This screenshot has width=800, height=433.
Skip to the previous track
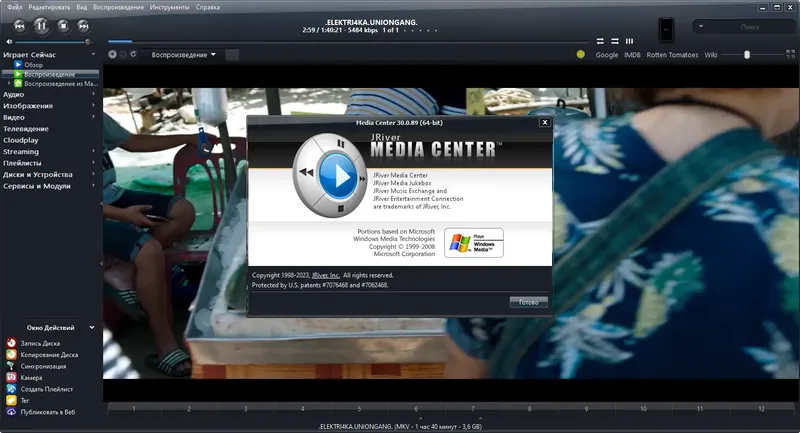point(19,26)
